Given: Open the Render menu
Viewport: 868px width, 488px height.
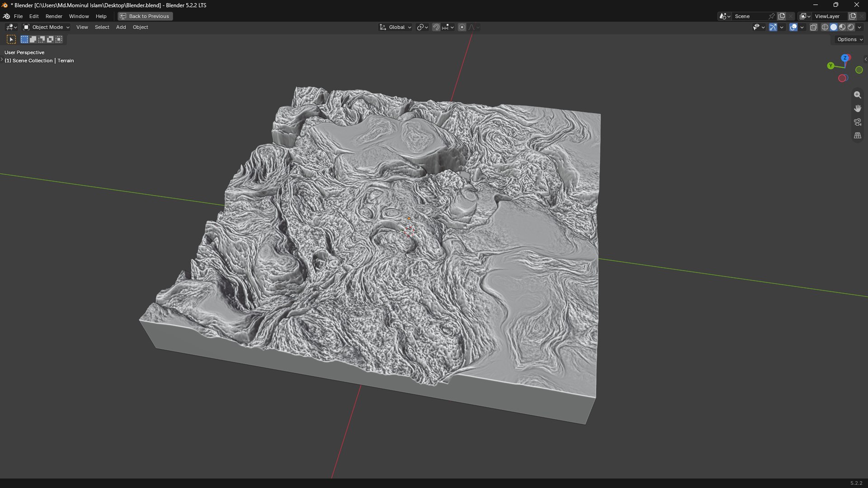Looking at the screenshot, I should pyautogui.click(x=54, y=16).
